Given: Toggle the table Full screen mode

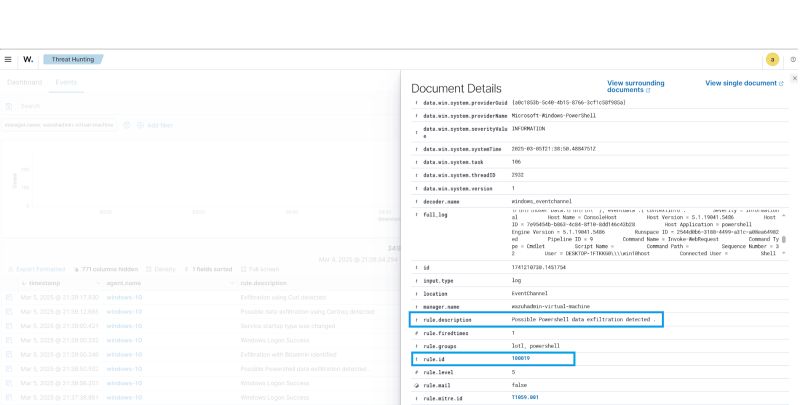Looking at the screenshot, I should [260, 269].
